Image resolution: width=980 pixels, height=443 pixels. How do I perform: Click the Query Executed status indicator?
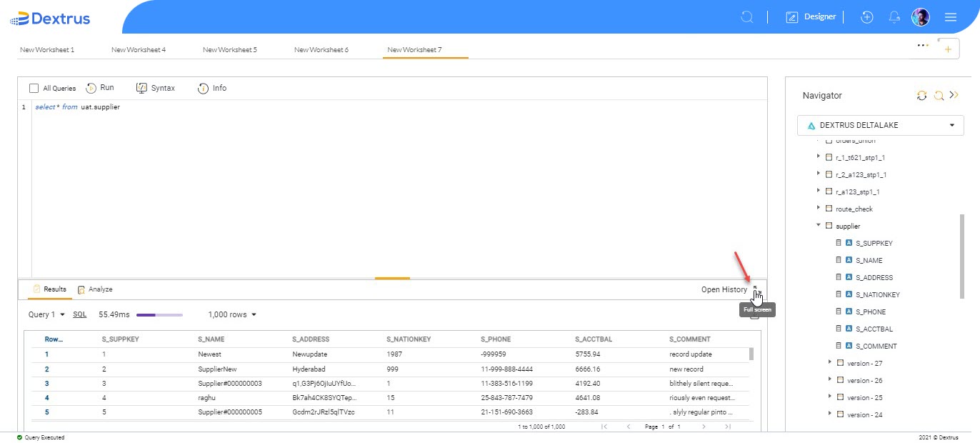click(41, 437)
